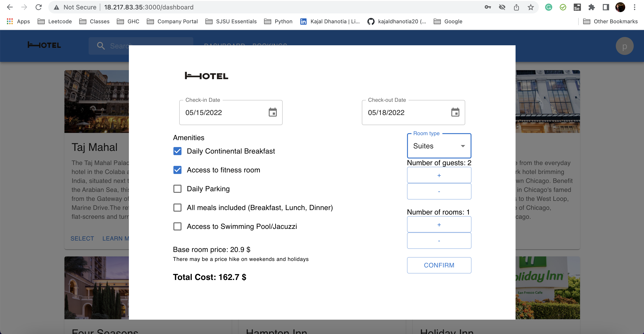Open the check-out date calendar picker
Image resolution: width=644 pixels, height=334 pixels.
[x=456, y=113]
